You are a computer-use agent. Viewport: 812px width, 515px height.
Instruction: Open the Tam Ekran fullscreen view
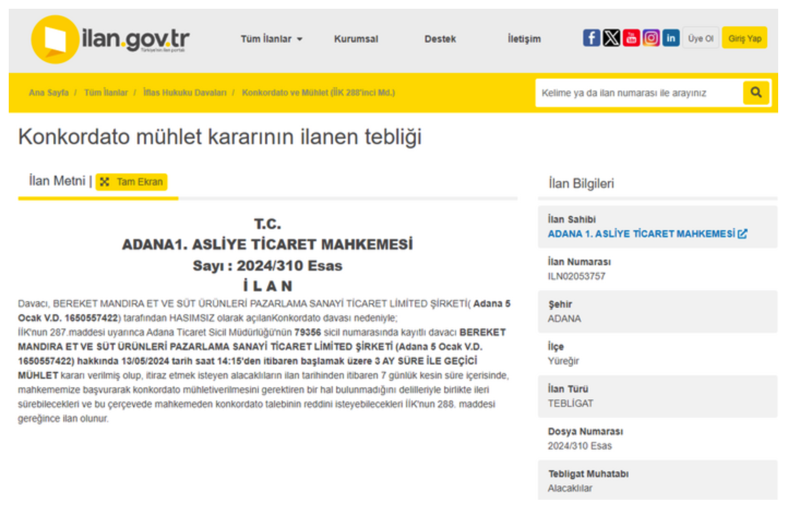tap(130, 182)
